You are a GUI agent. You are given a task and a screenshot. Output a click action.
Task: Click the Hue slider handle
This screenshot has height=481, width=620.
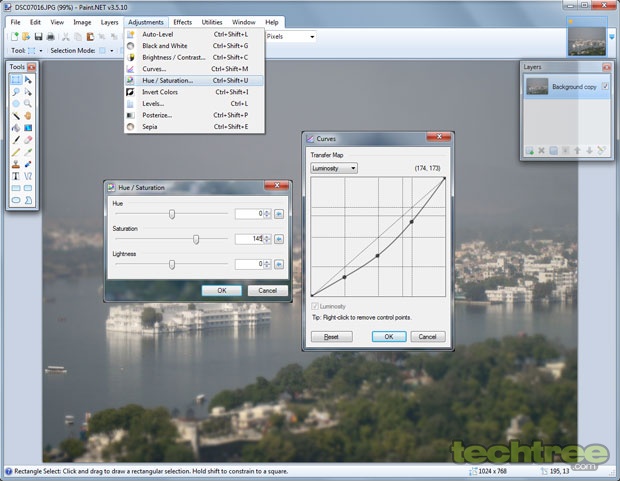[172, 214]
